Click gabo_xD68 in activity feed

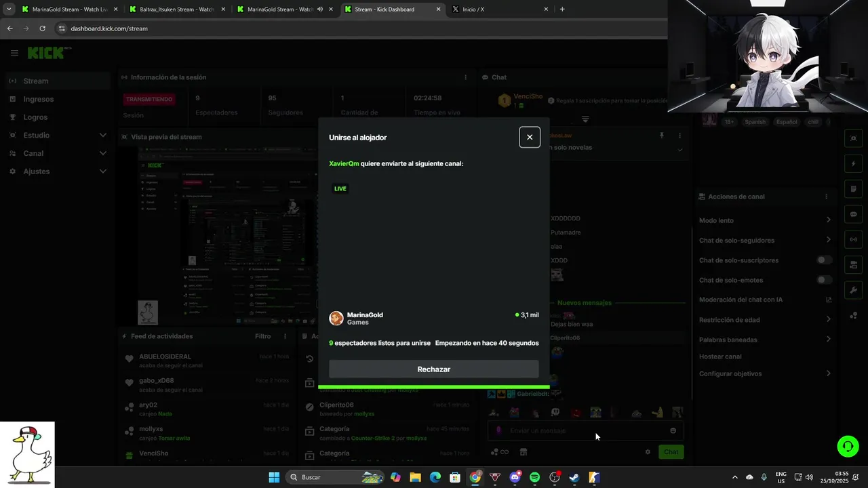156,381
